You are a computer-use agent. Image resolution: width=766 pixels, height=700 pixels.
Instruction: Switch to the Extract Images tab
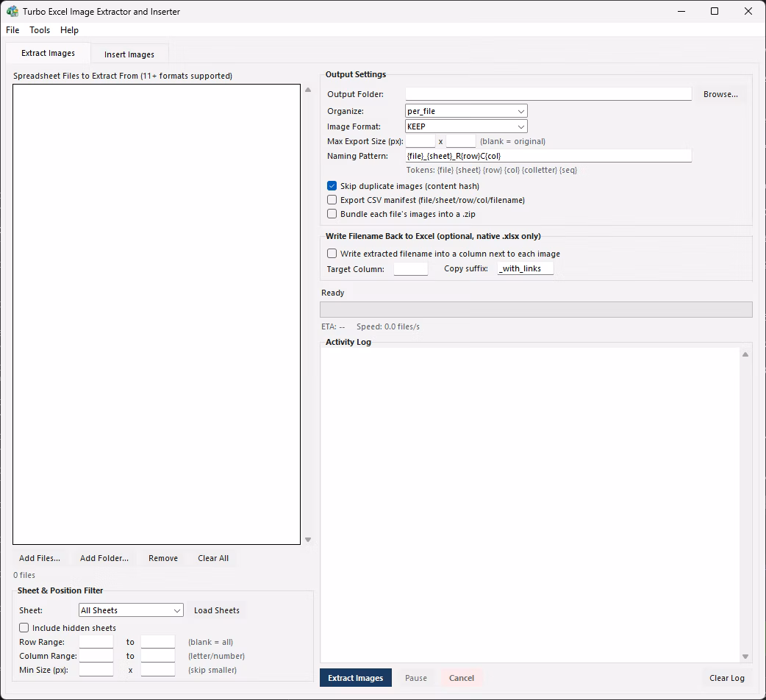[x=48, y=53]
